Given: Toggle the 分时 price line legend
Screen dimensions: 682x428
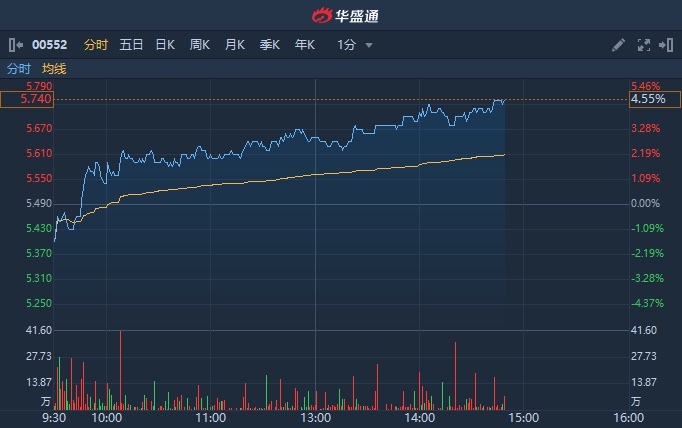Looking at the screenshot, I should tap(19, 69).
